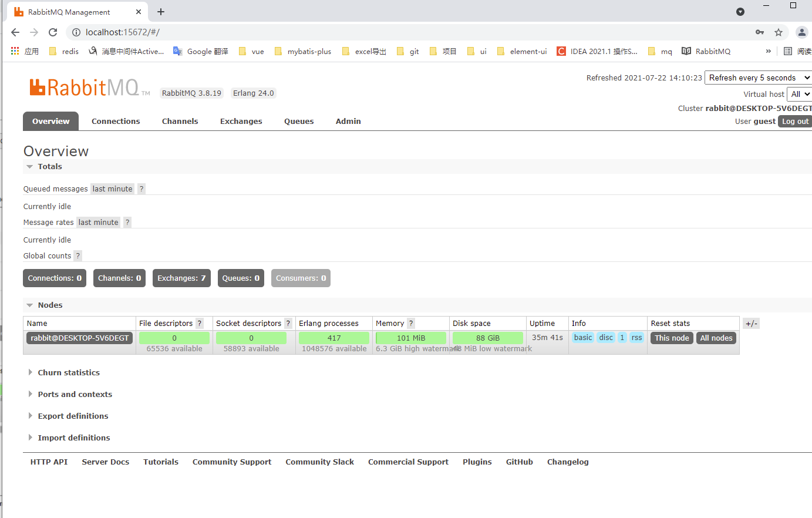Open a new browser tab
The width and height of the screenshot is (812, 518).
(x=161, y=12)
